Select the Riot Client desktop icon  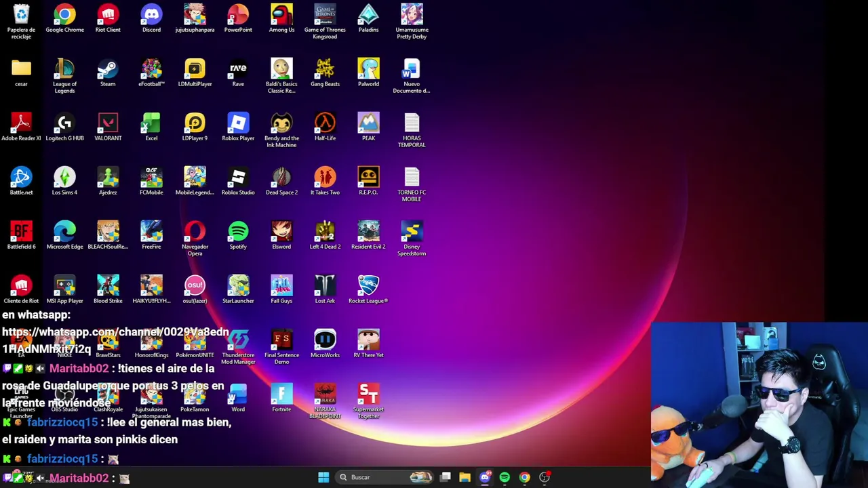pos(108,18)
